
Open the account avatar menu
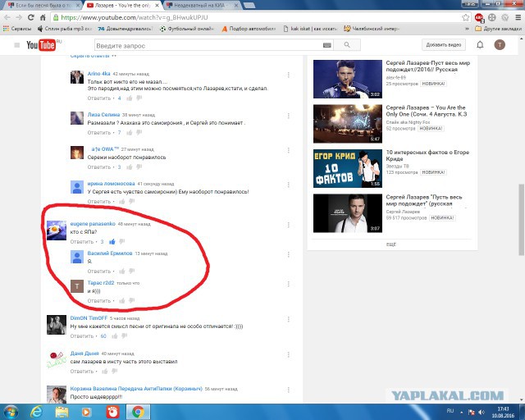tap(500, 45)
